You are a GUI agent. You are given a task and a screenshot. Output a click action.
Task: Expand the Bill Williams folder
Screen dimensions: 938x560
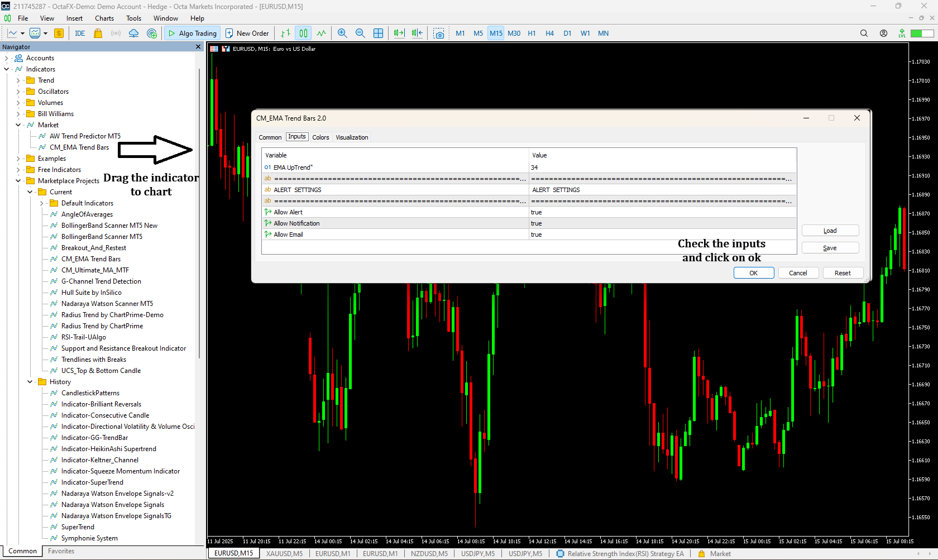coord(18,114)
